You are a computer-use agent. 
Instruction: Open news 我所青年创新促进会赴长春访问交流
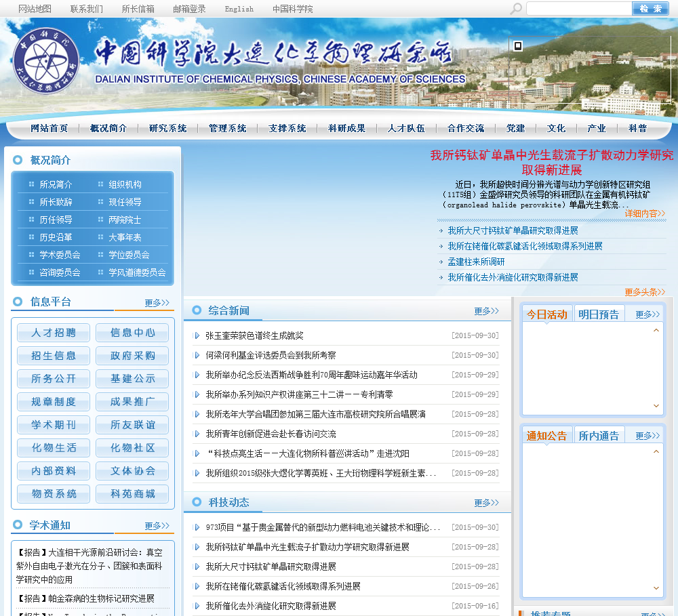click(271, 434)
